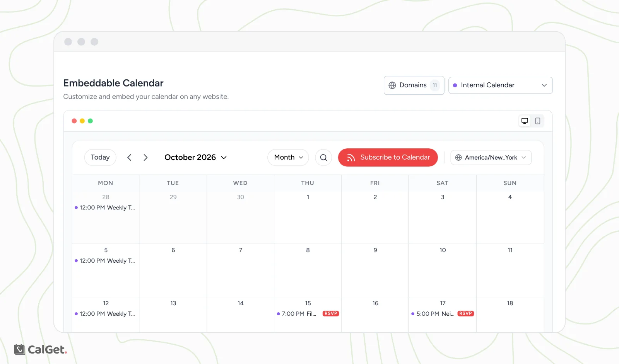Click the green dot in preview frame
The width and height of the screenshot is (619, 364).
pyautogui.click(x=90, y=121)
